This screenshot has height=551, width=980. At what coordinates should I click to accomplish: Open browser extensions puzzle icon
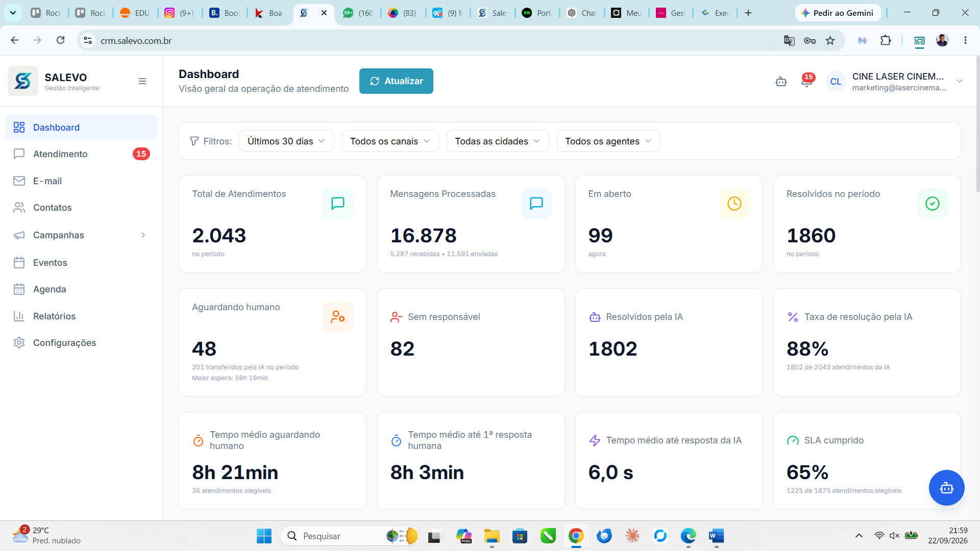(x=886, y=40)
